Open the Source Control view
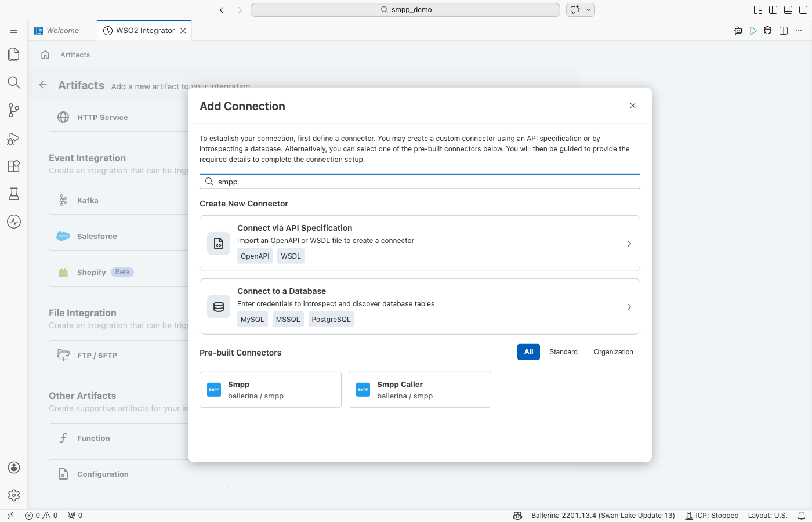812x522 pixels. (x=14, y=110)
